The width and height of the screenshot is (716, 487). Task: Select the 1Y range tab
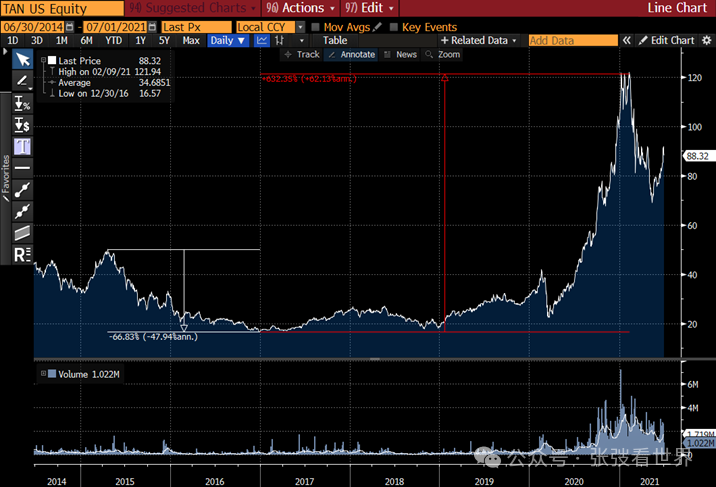click(x=140, y=40)
